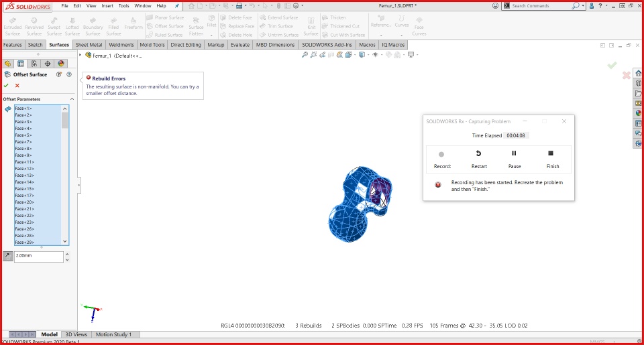Open the Help question mark dropdown arrow
The height and width of the screenshot is (345, 644).
[606, 6]
